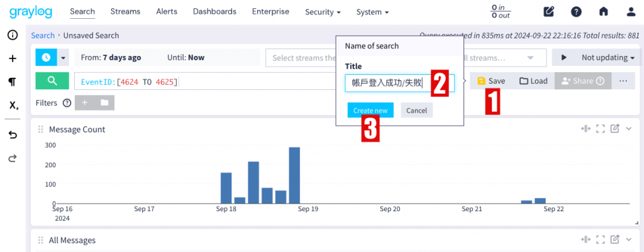Go to the Streams page
This screenshot has height=252, width=644.
(125, 11)
